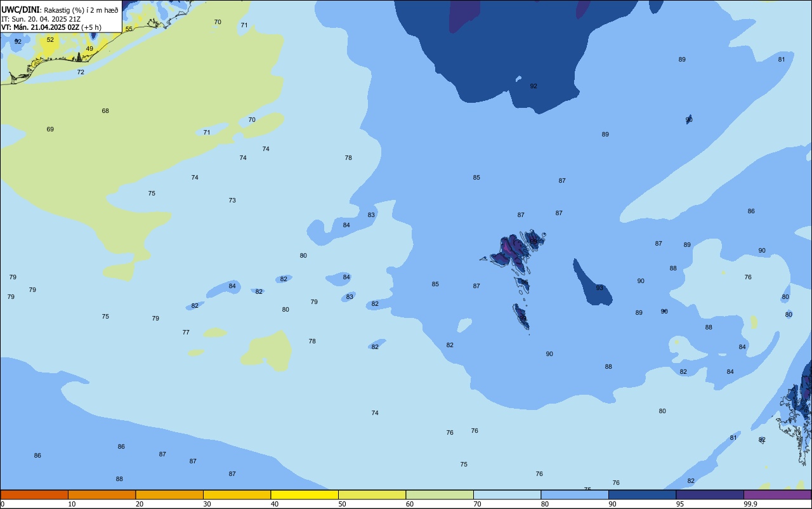Click the title 'UWC/DINI: Rakastig (%) í 2 m hæð'
Viewport: 812px width, 509px height.
[60, 10]
